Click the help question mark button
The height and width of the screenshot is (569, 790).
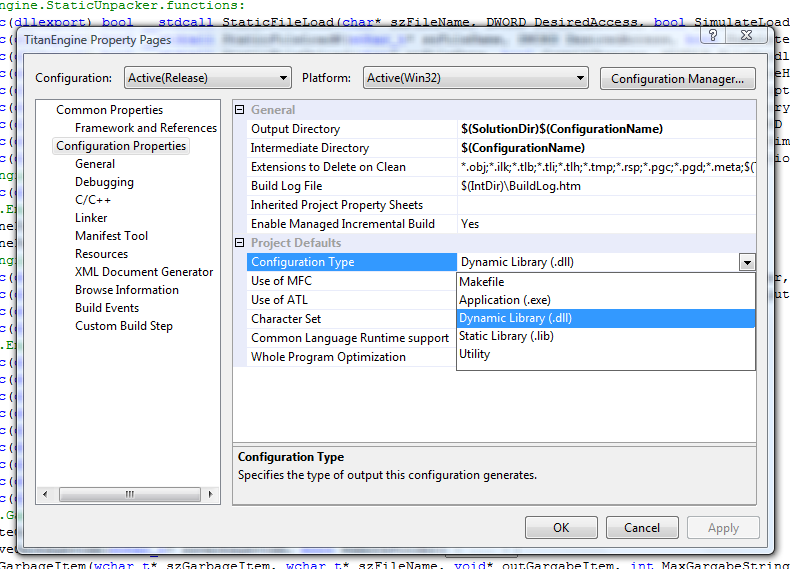(x=713, y=35)
